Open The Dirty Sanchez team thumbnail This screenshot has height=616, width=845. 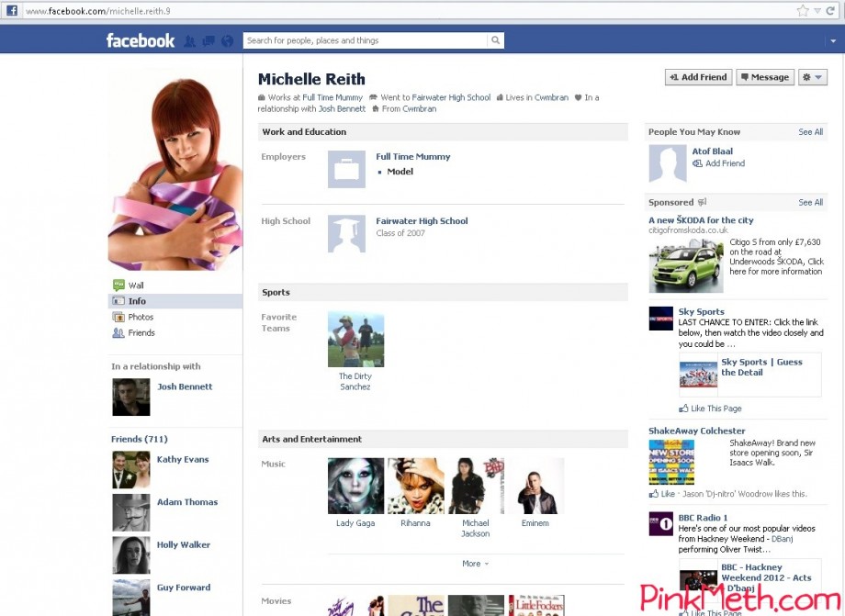pyautogui.click(x=355, y=340)
